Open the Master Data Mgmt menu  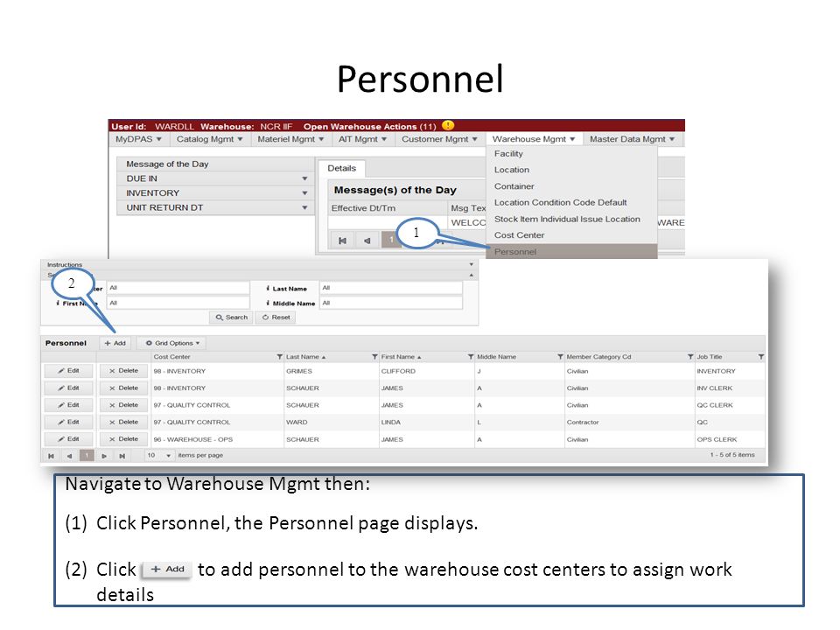pyautogui.click(x=632, y=139)
